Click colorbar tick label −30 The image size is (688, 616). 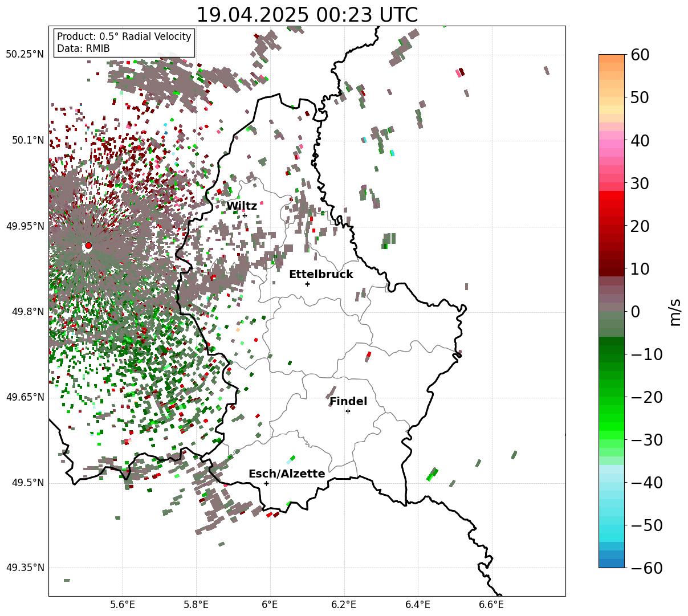pos(648,440)
